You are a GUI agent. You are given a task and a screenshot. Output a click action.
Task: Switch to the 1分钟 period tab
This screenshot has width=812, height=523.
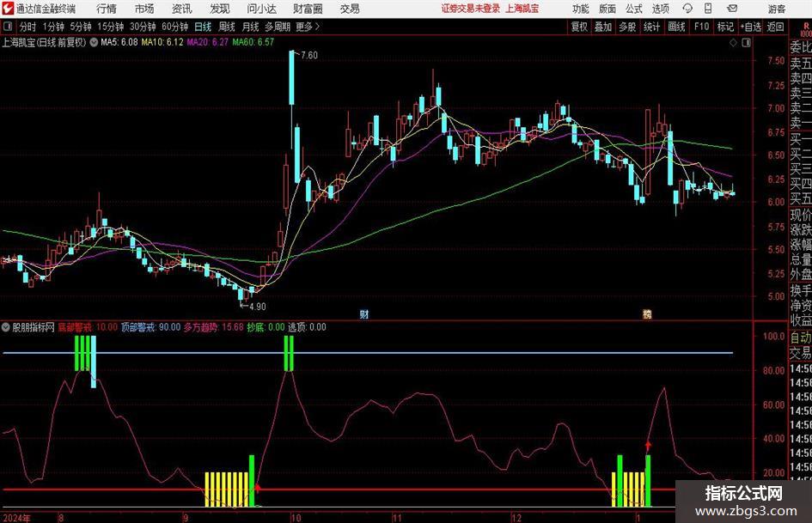click(x=53, y=27)
